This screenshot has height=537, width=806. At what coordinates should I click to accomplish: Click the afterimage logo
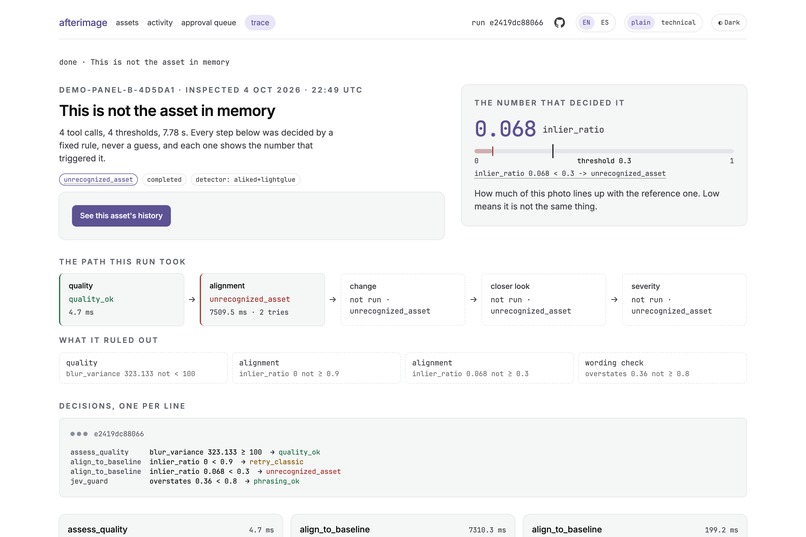[x=83, y=23]
